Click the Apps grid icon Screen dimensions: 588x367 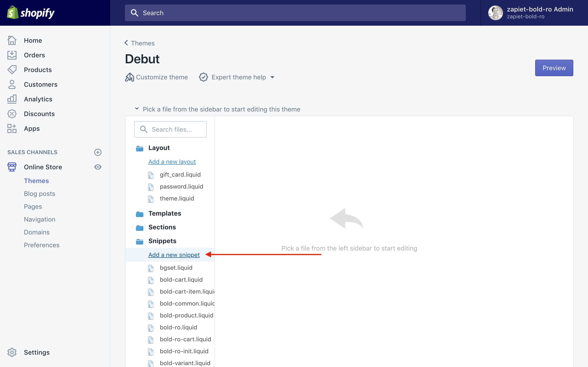click(12, 128)
